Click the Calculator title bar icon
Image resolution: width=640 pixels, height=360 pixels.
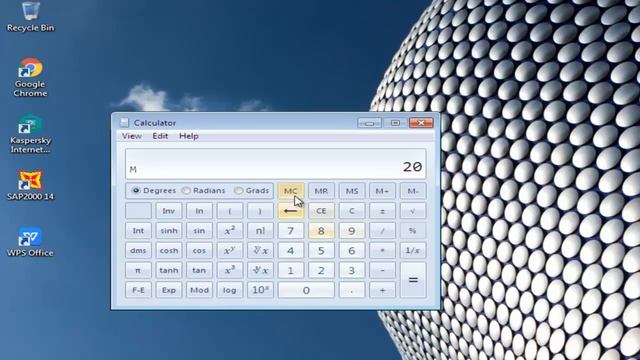[x=124, y=122]
